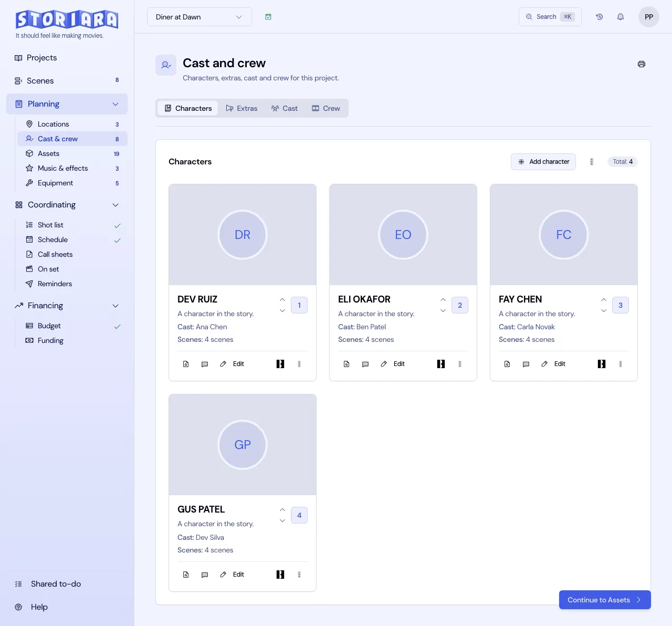Open more options on Fay Chen card
672x626 pixels.
coord(621,364)
